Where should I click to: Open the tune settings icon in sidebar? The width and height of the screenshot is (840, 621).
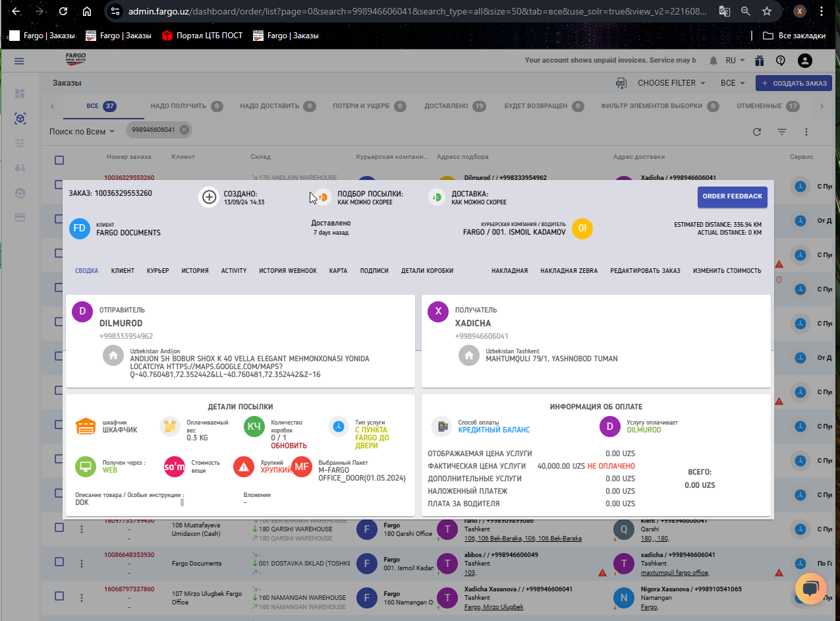[20, 143]
